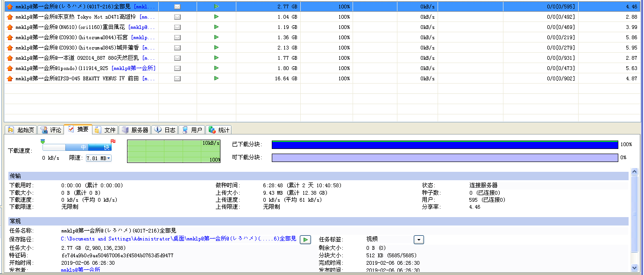644x275 pixels.
Task: Click the envelope icon in the 1.04 GB task row
Action: click(177, 17)
